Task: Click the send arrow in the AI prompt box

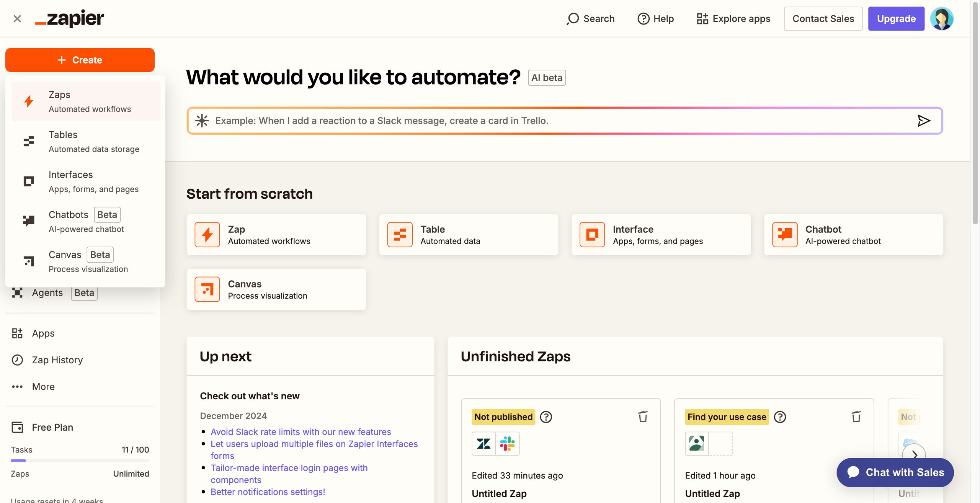Action: click(924, 121)
